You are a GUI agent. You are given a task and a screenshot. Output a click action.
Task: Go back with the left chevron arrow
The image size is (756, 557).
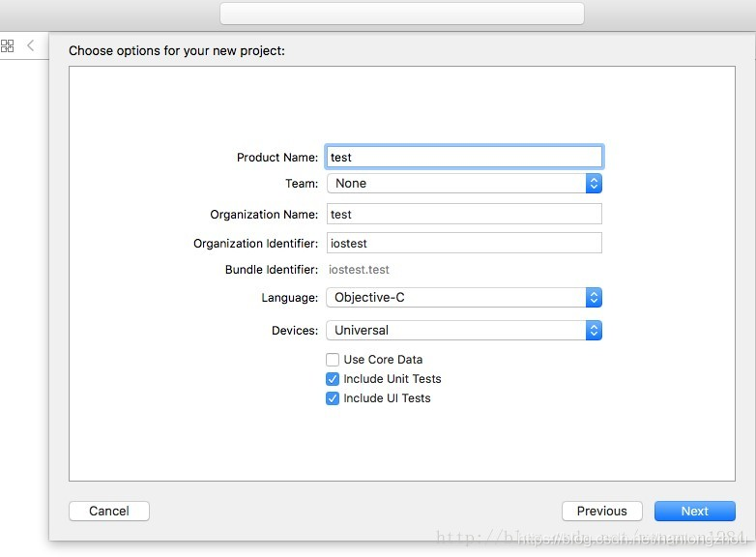coord(30,45)
